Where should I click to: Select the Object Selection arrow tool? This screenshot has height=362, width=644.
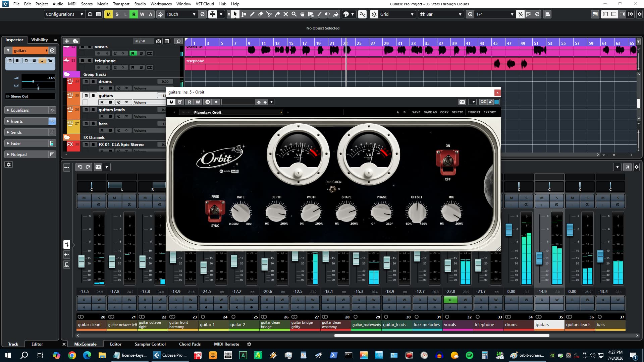pyautogui.click(x=235, y=14)
